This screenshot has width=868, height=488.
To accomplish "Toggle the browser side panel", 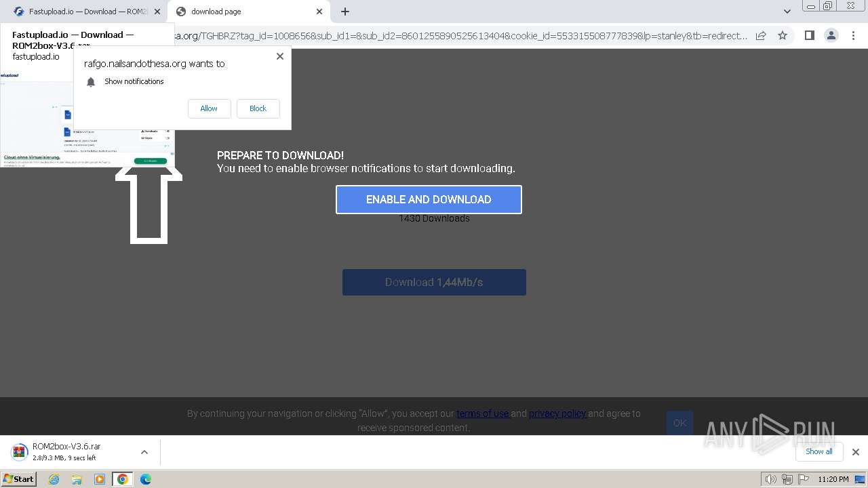I will pos(809,35).
